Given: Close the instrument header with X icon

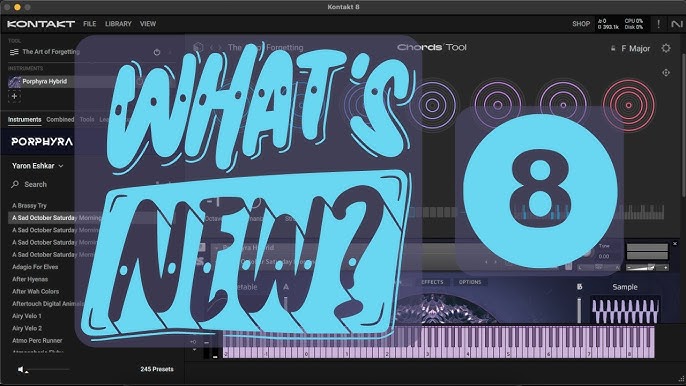Looking at the screenshot, I should (x=675, y=243).
